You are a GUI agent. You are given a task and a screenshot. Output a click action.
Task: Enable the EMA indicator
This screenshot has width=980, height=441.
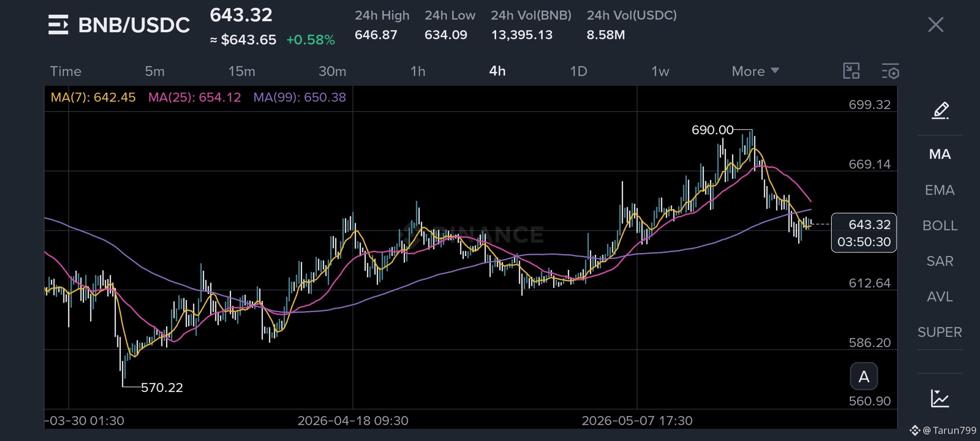pyautogui.click(x=940, y=190)
